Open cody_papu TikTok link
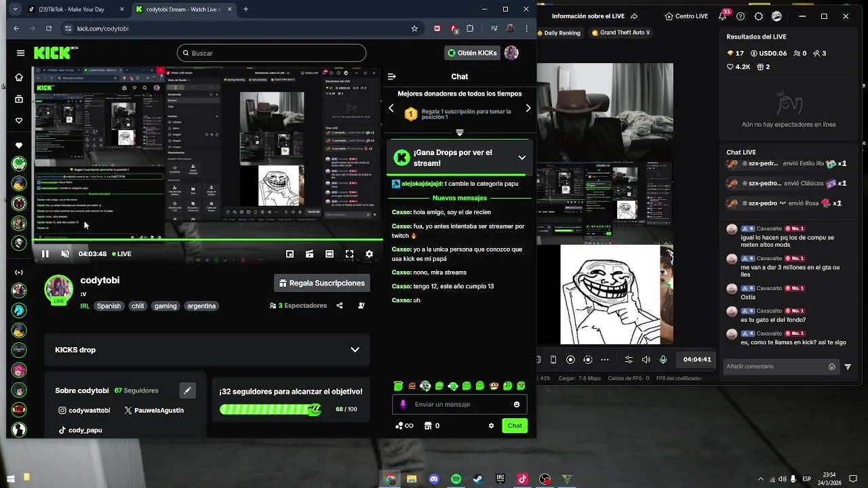The image size is (868, 488). pos(80,430)
